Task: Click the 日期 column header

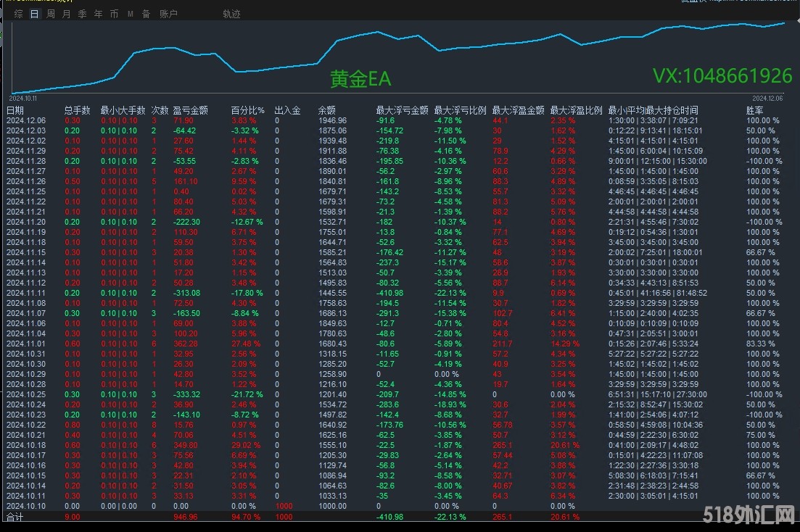Action: point(15,110)
